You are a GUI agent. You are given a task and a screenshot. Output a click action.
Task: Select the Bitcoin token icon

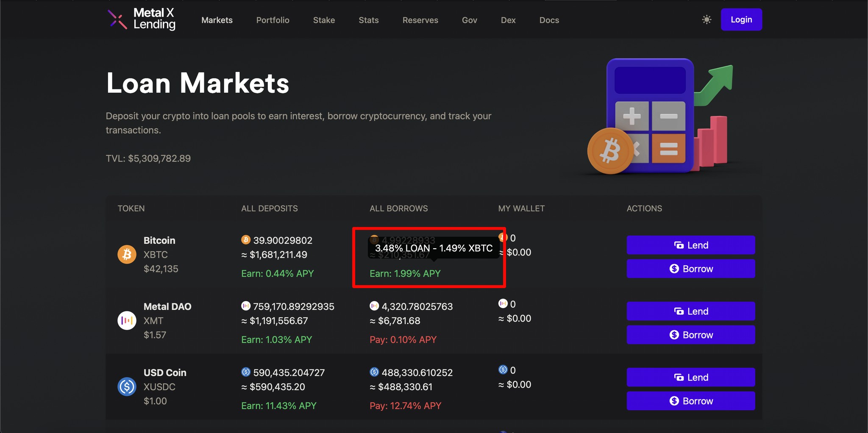tap(127, 254)
